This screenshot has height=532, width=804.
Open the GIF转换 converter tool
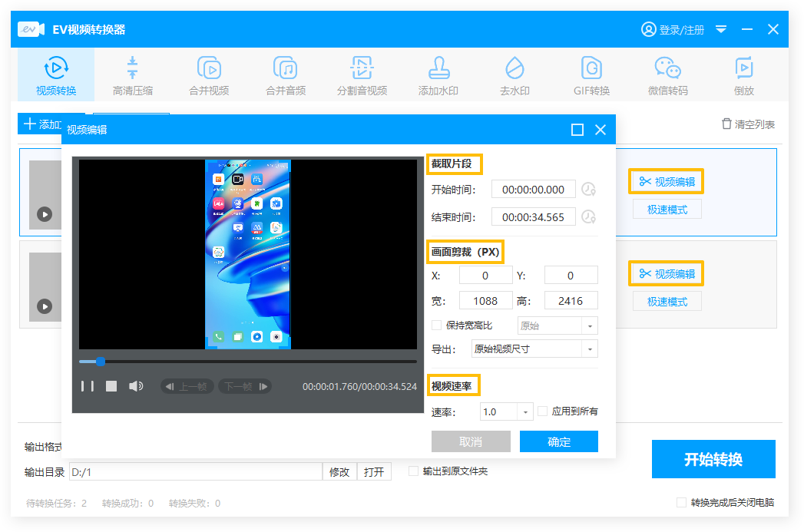591,75
